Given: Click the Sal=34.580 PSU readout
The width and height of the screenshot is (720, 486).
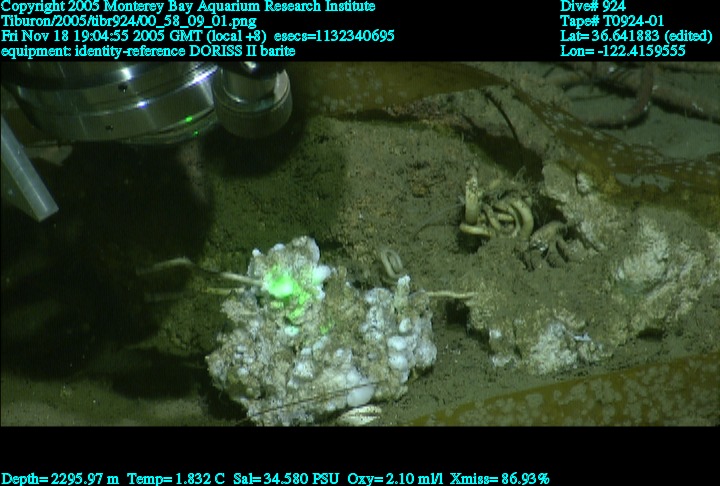Looking at the screenshot, I should [286, 479].
